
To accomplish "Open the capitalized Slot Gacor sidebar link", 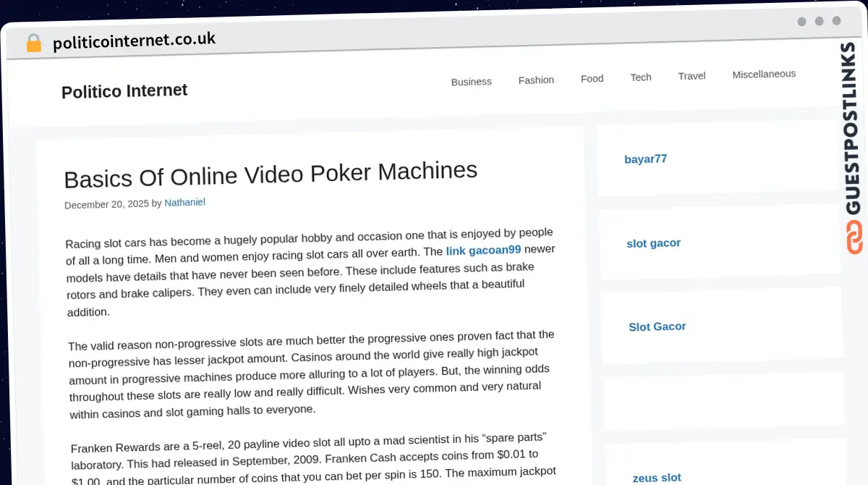I will click(x=657, y=326).
